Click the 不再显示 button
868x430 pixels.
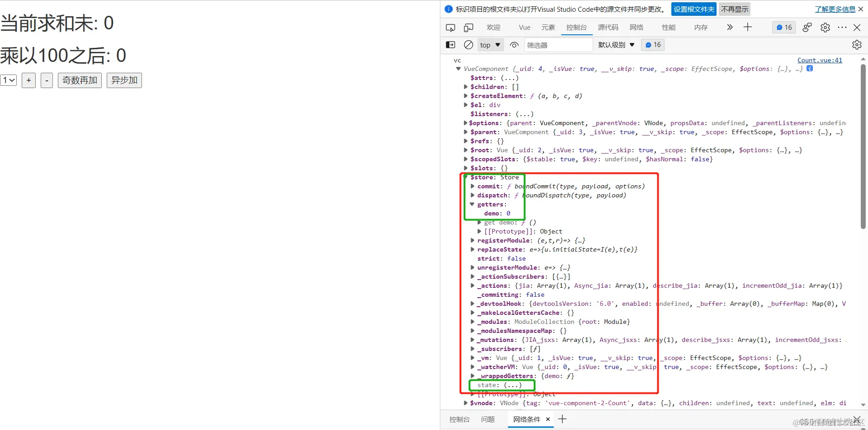[x=735, y=9]
